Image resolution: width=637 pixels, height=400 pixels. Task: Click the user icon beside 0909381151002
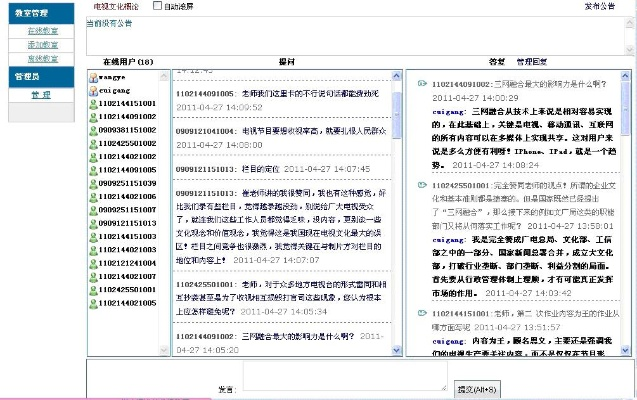(93, 131)
